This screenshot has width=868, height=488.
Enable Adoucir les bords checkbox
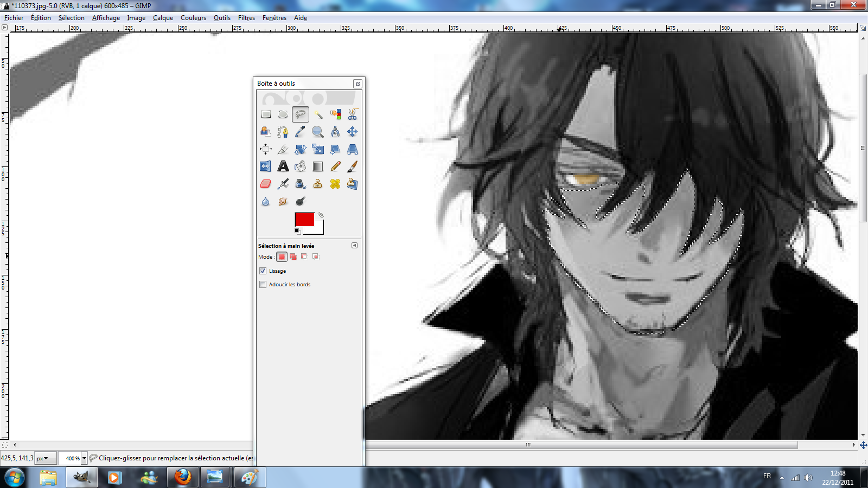click(x=263, y=284)
